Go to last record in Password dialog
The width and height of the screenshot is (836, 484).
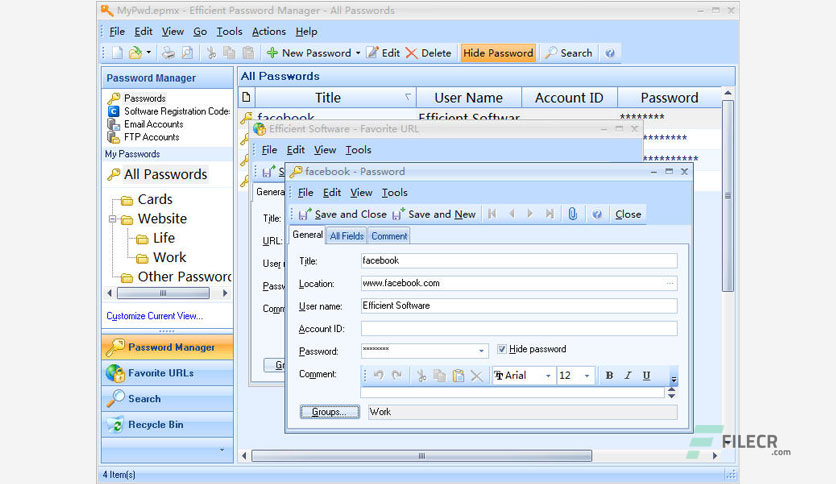[549, 214]
